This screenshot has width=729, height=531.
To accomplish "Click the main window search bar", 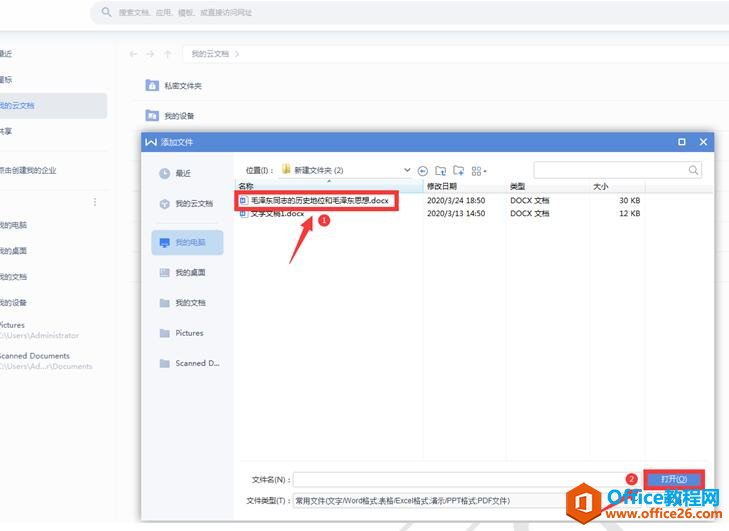I will pyautogui.click(x=409, y=13).
